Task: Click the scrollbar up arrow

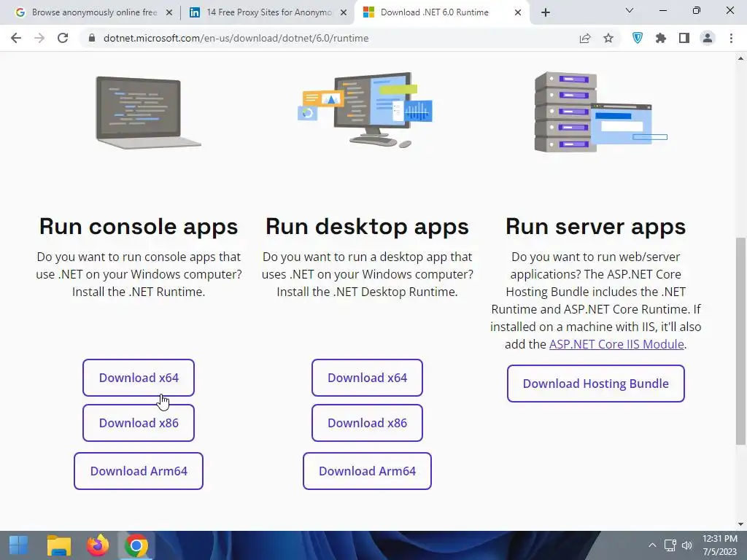Action: click(x=740, y=58)
